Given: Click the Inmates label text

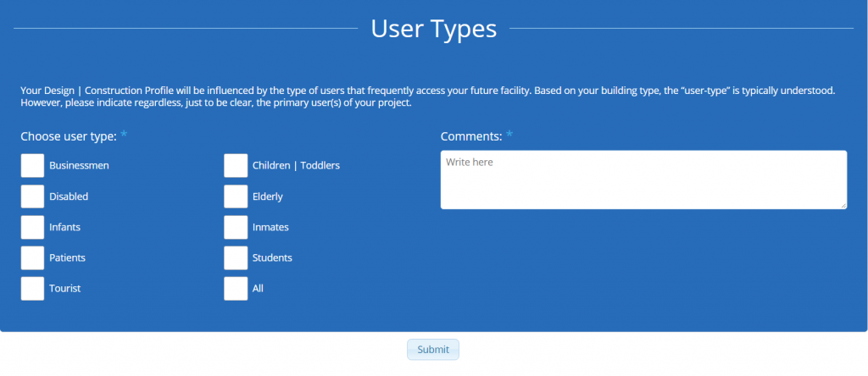Looking at the screenshot, I should pyautogui.click(x=270, y=227).
